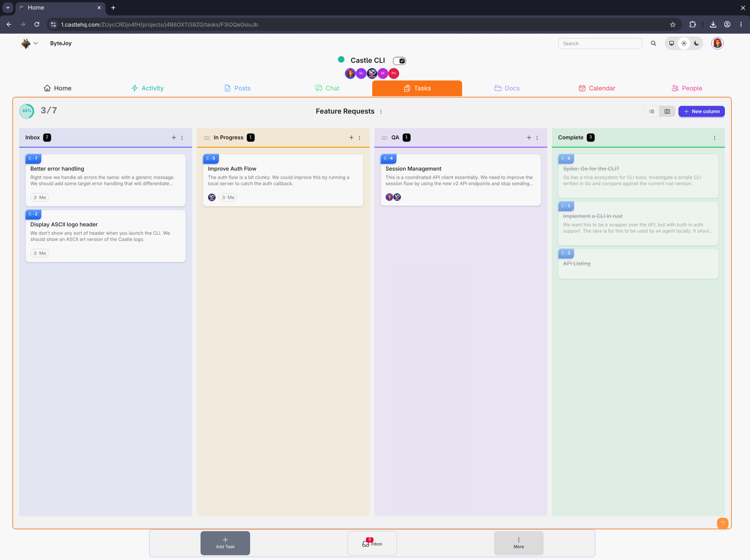Click the Add Task button

225,543
